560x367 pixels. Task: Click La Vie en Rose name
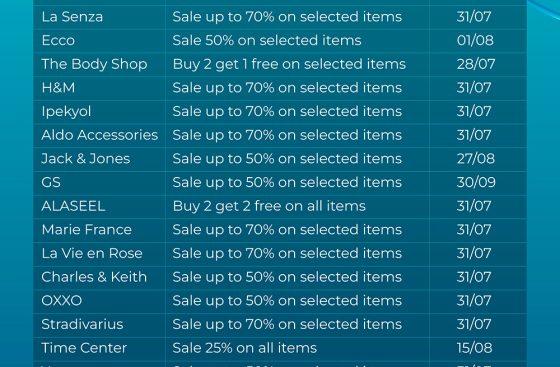(92, 253)
